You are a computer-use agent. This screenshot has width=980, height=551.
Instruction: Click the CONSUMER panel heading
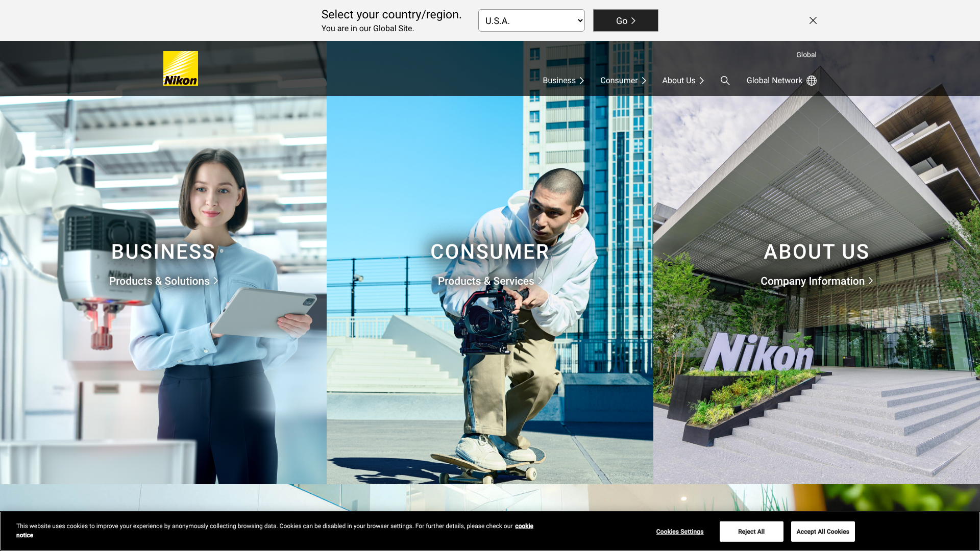coord(489,252)
